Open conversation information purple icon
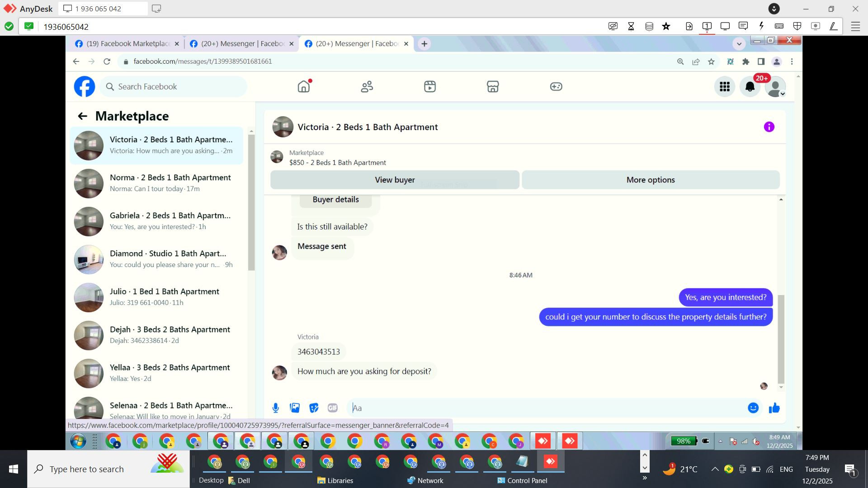The height and width of the screenshot is (488, 868). [769, 127]
